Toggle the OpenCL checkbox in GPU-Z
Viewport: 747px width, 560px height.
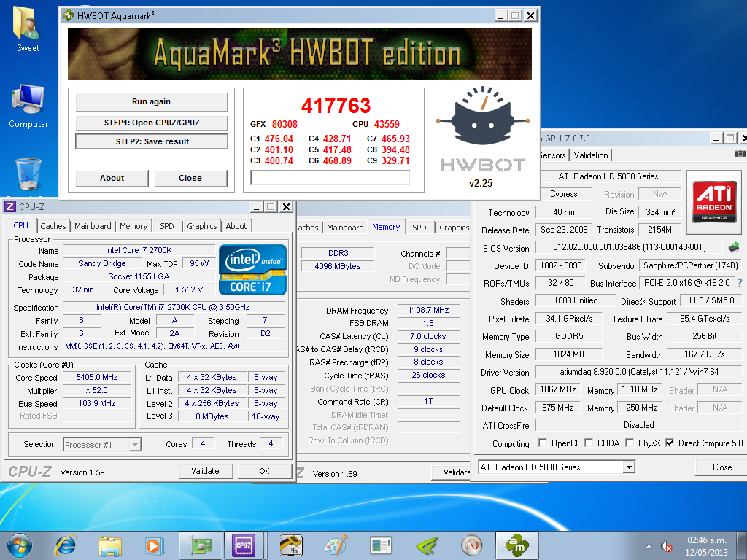543,443
